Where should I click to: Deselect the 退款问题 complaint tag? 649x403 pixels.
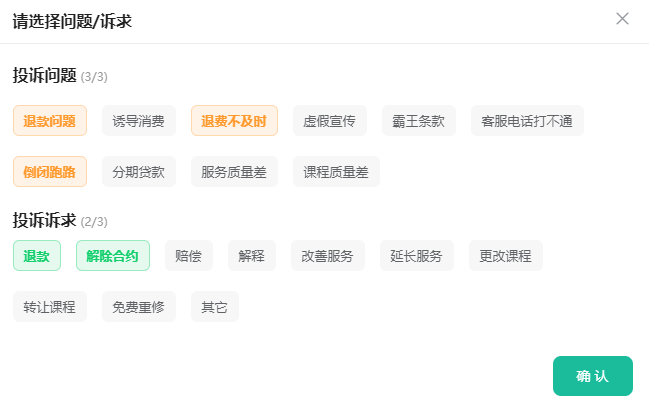point(50,120)
